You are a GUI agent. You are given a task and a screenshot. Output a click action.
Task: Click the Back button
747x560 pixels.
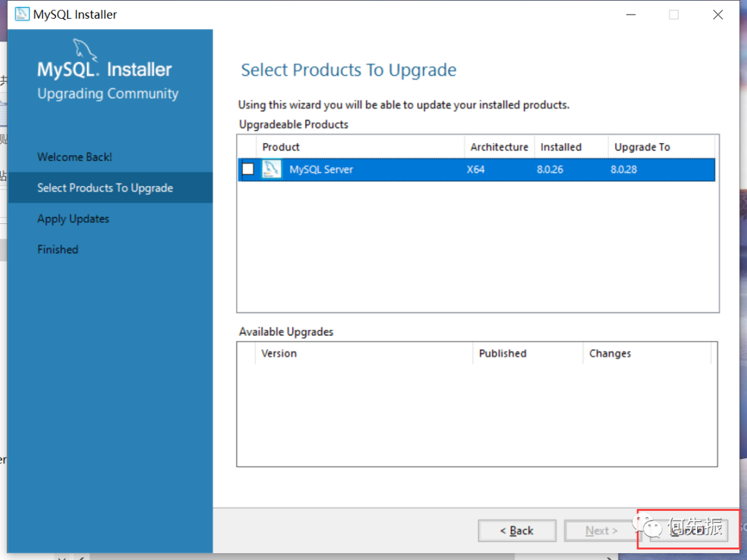click(x=517, y=530)
